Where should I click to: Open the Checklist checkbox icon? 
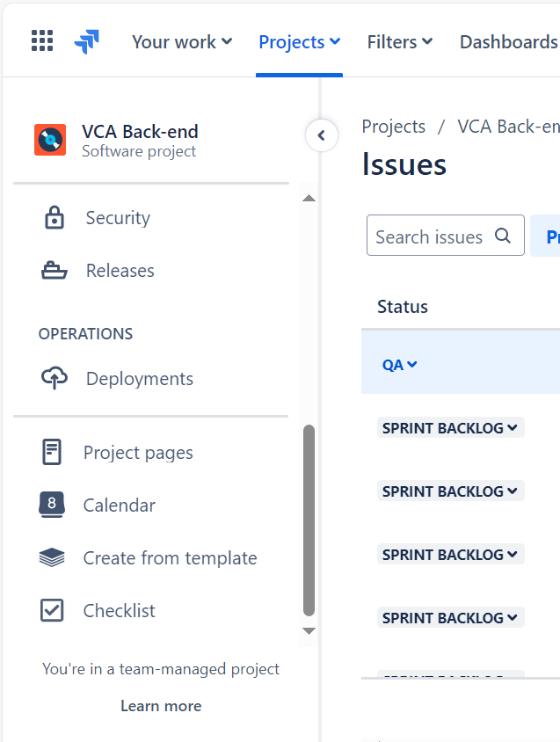pos(52,610)
